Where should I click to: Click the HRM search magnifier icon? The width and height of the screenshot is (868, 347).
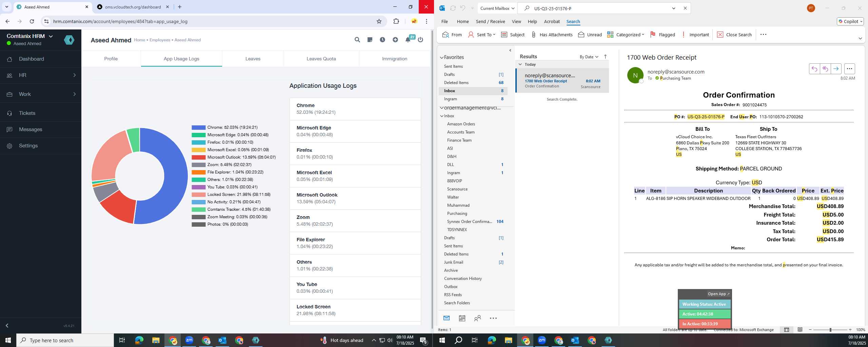[x=357, y=40]
